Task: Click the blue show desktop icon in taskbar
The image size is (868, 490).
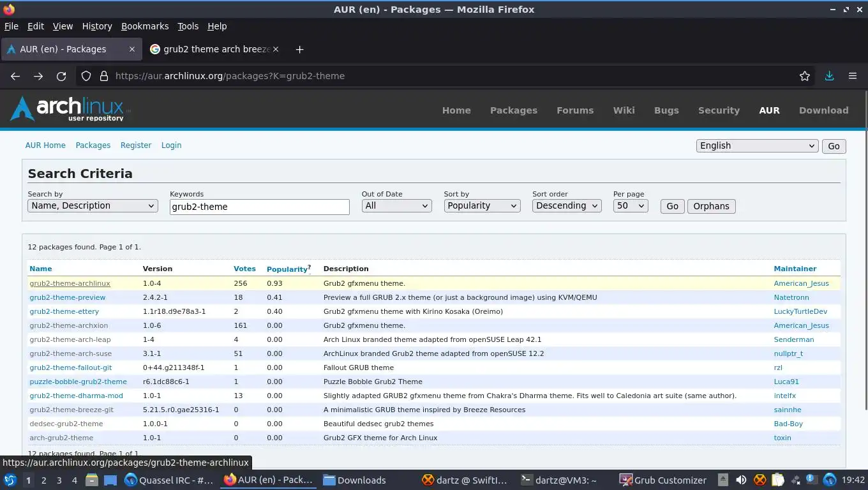Action: pyautogui.click(x=110, y=480)
